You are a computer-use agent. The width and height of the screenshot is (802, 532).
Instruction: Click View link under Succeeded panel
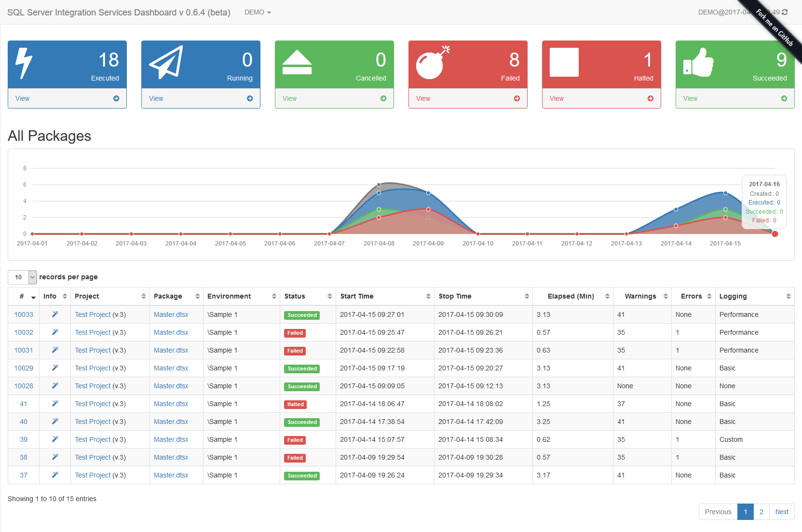(x=690, y=98)
